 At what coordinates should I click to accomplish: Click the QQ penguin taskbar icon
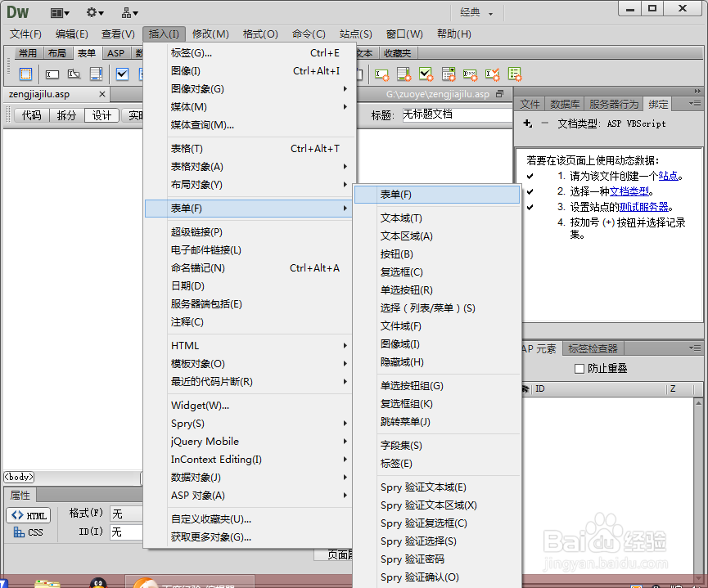(x=98, y=582)
